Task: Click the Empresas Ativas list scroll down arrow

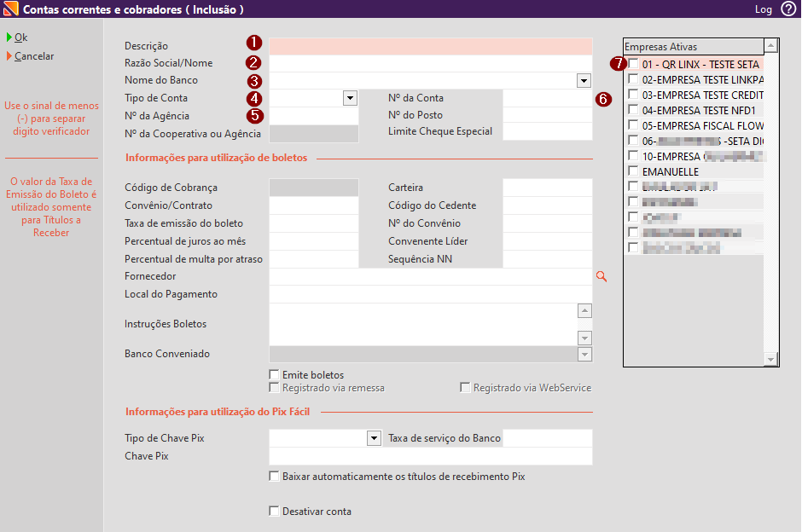Action: [x=770, y=359]
